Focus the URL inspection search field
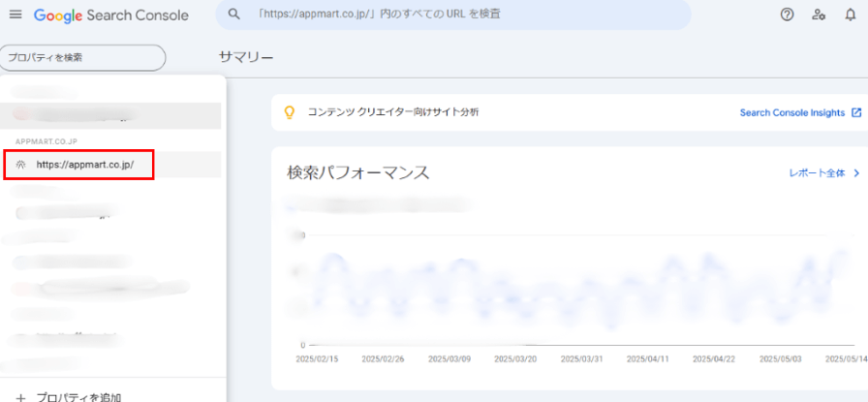 click(452, 15)
